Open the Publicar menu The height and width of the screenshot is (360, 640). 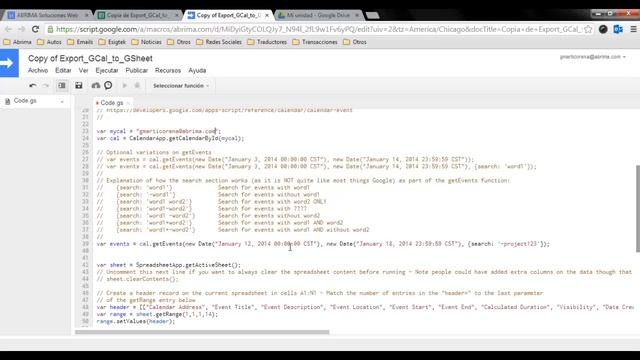(x=137, y=71)
